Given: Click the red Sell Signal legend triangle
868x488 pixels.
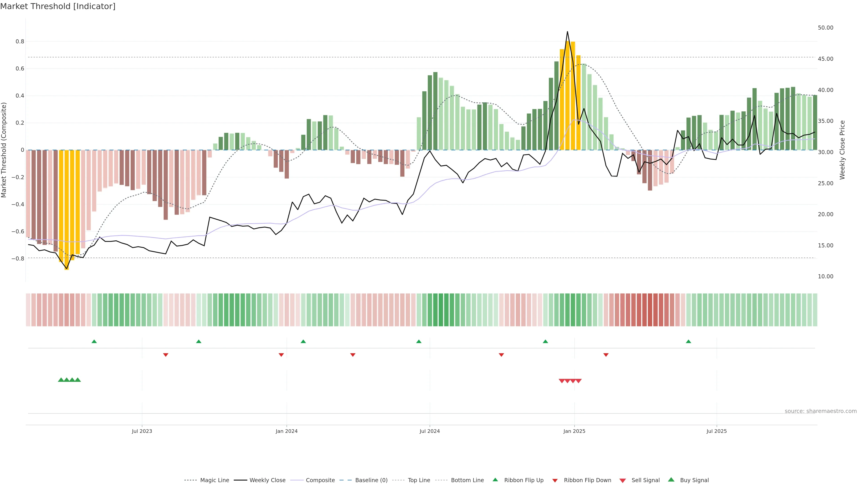Looking at the screenshot, I should click(x=622, y=480).
